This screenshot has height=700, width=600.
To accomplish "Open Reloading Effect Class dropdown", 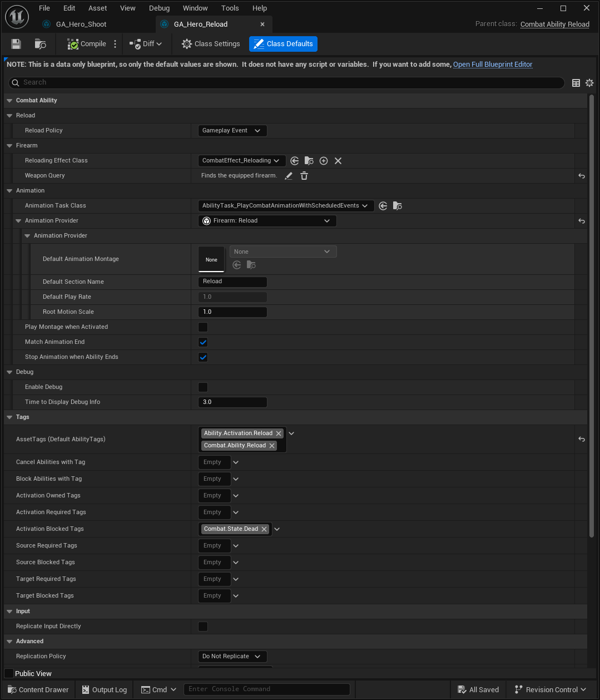I will point(242,161).
